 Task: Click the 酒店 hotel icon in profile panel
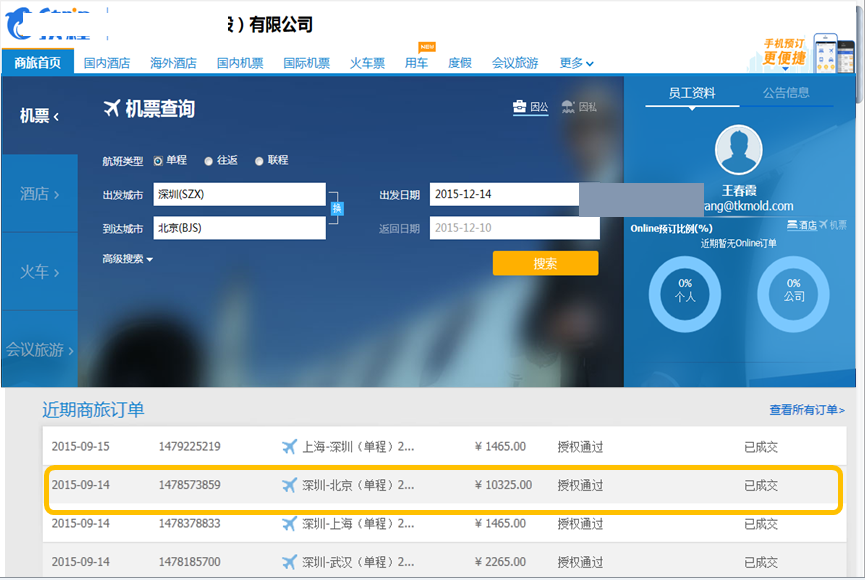(792, 226)
